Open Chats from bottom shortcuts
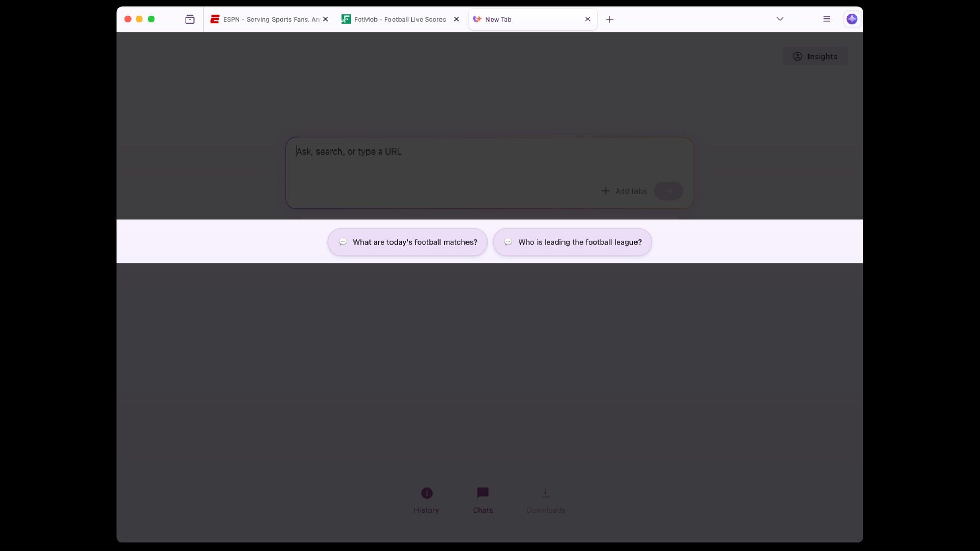This screenshot has width=980, height=551. [x=482, y=500]
